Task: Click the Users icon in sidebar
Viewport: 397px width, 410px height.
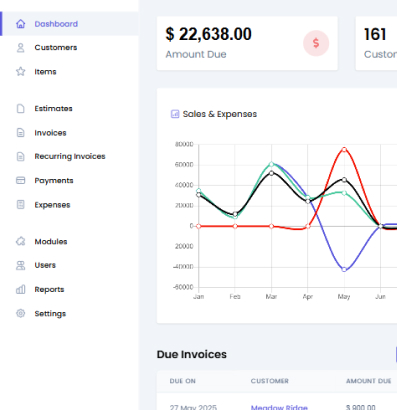Action: click(x=21, y=265)
